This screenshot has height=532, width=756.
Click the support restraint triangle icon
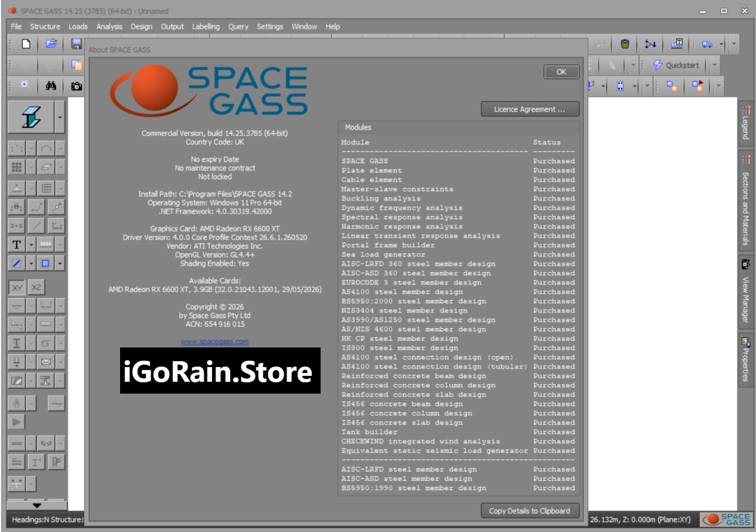(x=16, y=188)
